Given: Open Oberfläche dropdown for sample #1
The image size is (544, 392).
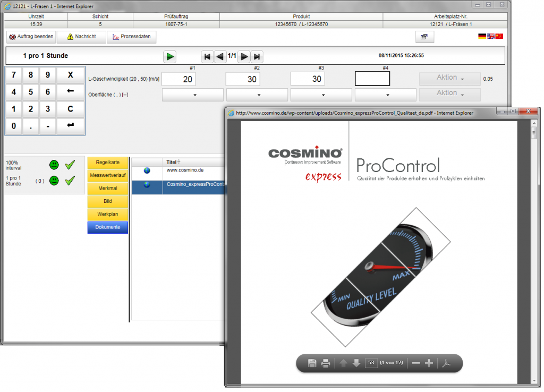Looking at the screenshot, I should pos(192,95).
